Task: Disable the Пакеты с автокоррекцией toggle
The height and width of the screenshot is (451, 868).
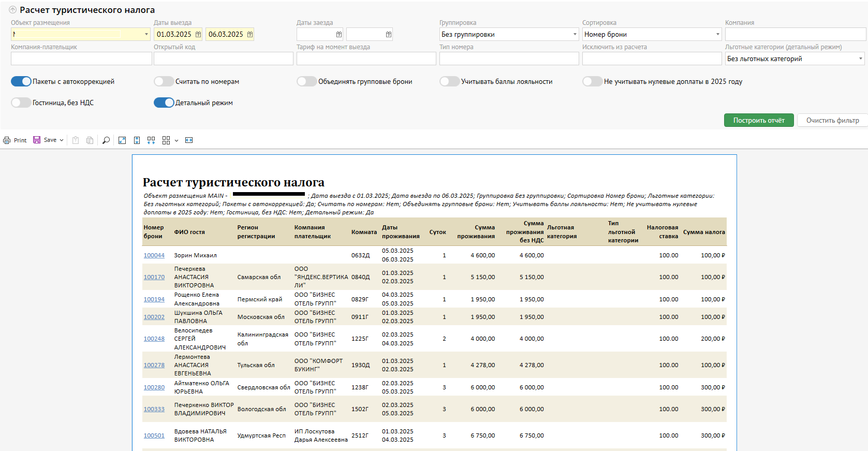Action: [x=21, y=81]
